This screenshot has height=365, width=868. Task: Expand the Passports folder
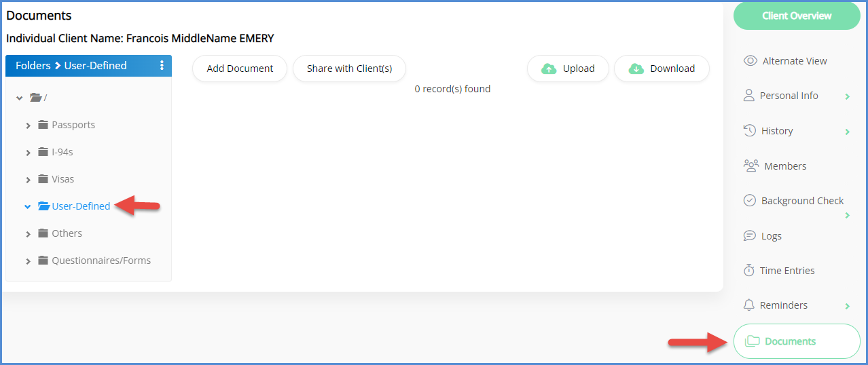[x=29, y=126]
